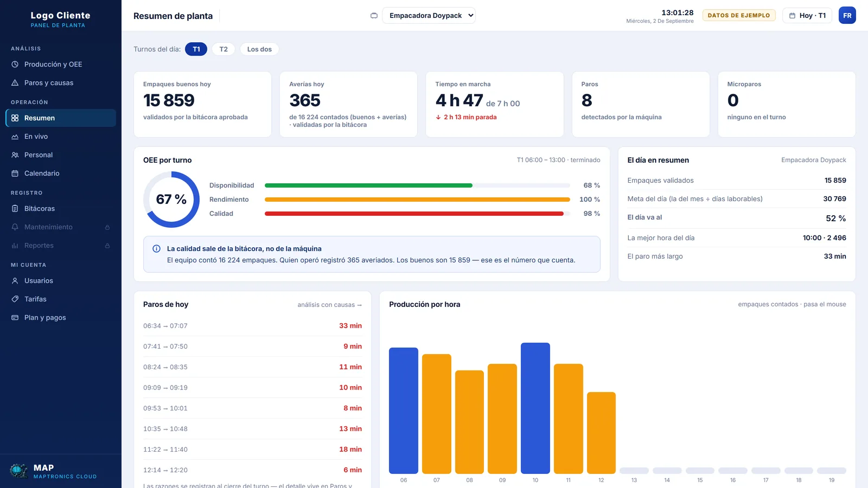Viewport: 868px width, 488px height.
Task: Click the Personal people icon
Action: tap(15, 155)
